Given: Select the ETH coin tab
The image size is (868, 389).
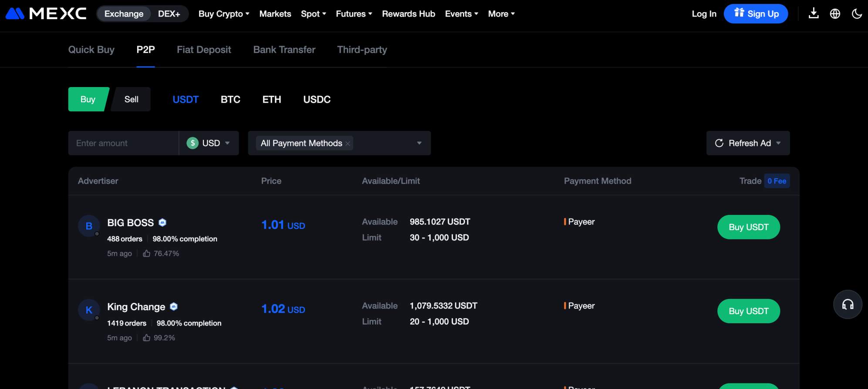Looking at the screenshot, I should pos(272,99).
